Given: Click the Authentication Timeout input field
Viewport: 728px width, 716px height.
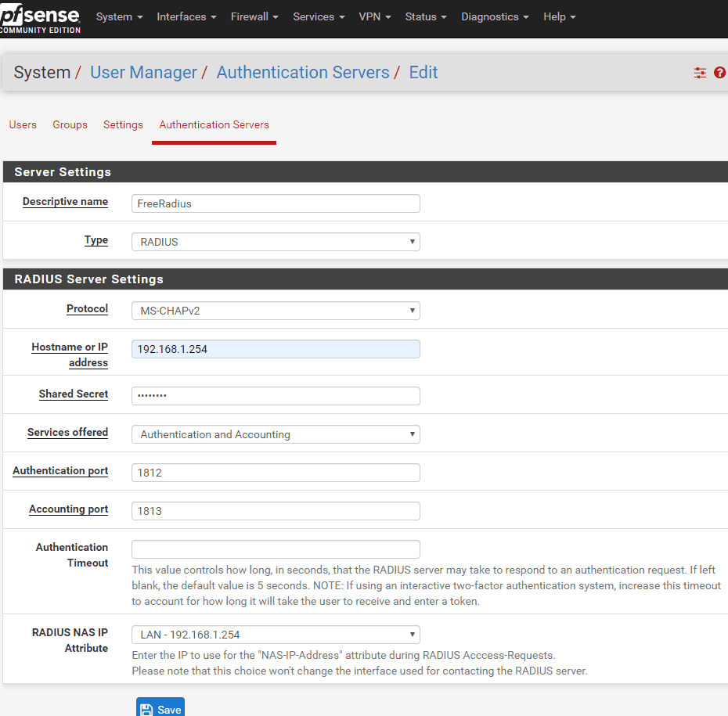Looking at the screenshot, I should (276, 549).
